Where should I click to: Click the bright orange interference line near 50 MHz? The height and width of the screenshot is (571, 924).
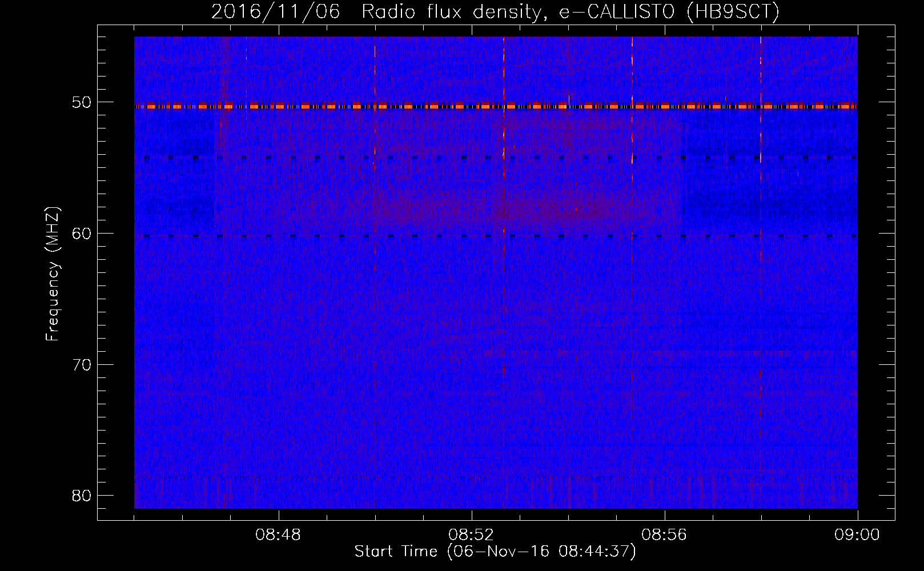[496, 106]
